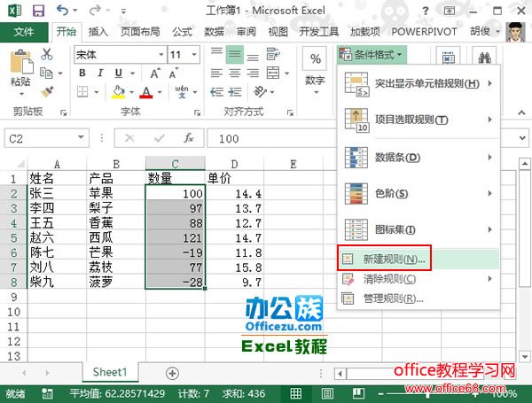Open the font size dropdown showing 11
This screenshot has width=532, height=403.
point(194,55)
